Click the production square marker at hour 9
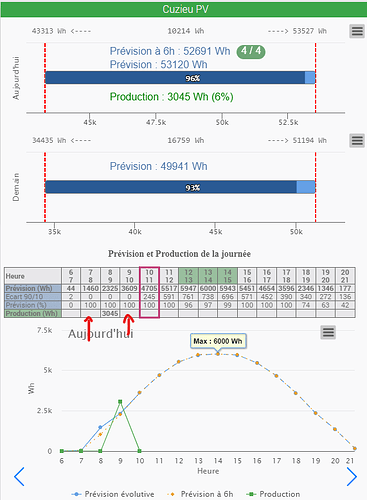This screenshot has width=367, height=500. pos(120,402)
